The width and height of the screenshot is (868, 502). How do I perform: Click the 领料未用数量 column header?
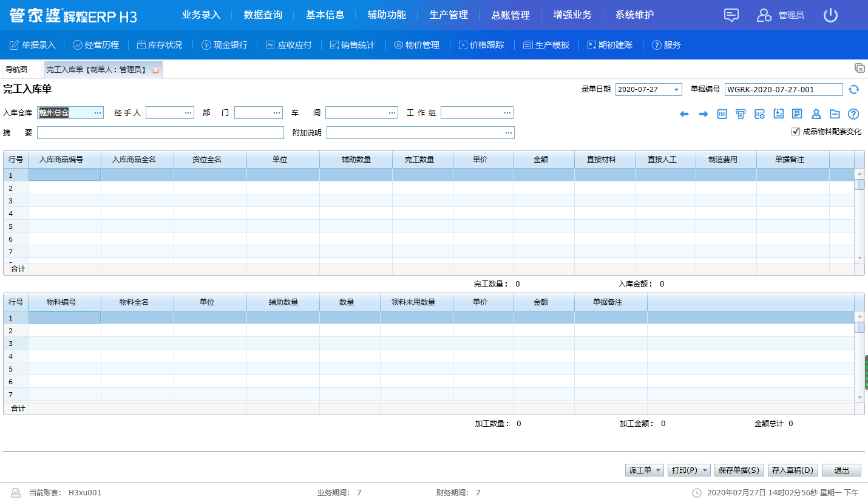click(x=416, y=302)
